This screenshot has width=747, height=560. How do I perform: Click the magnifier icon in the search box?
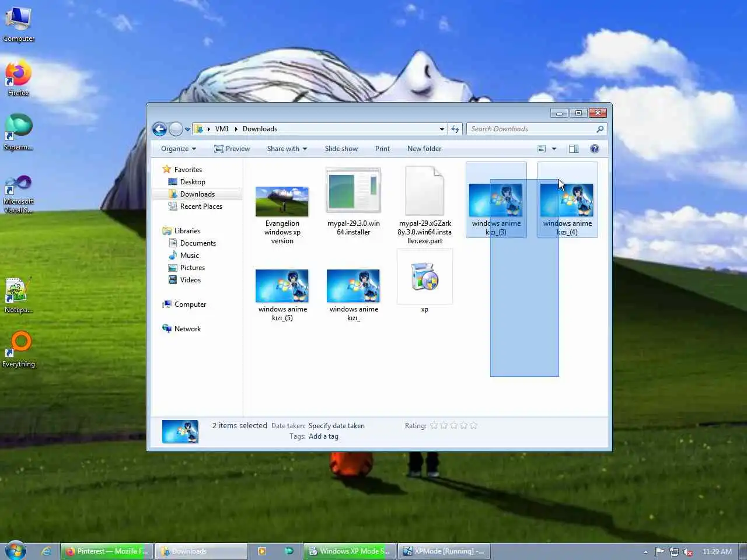[x=600, y=129]
